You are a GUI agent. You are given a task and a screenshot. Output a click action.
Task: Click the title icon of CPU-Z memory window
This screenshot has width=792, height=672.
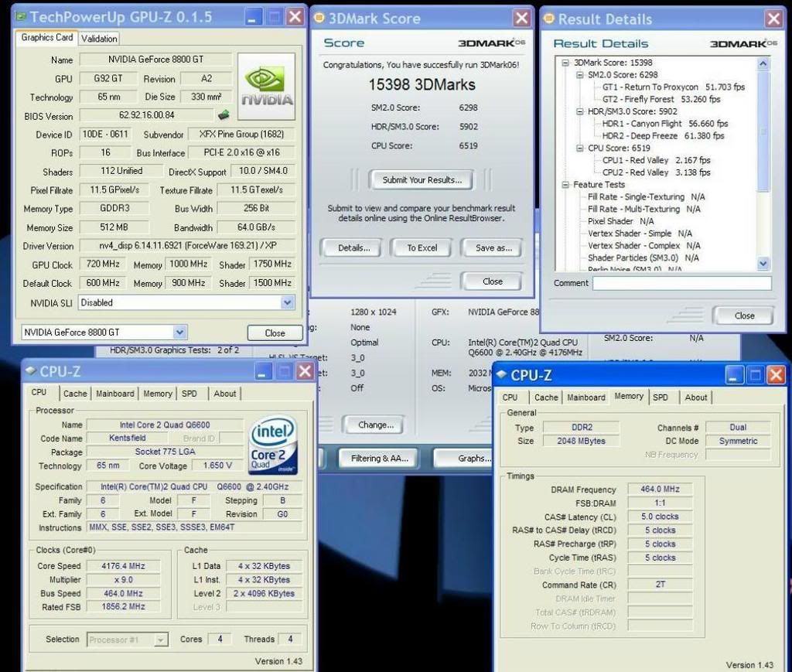pos(501,374)
